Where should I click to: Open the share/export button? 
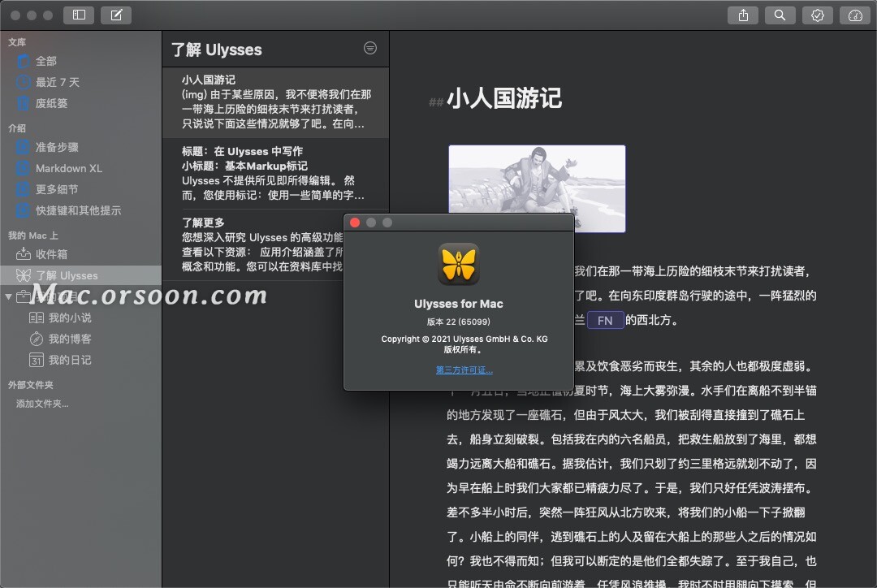tap(743, 15)
